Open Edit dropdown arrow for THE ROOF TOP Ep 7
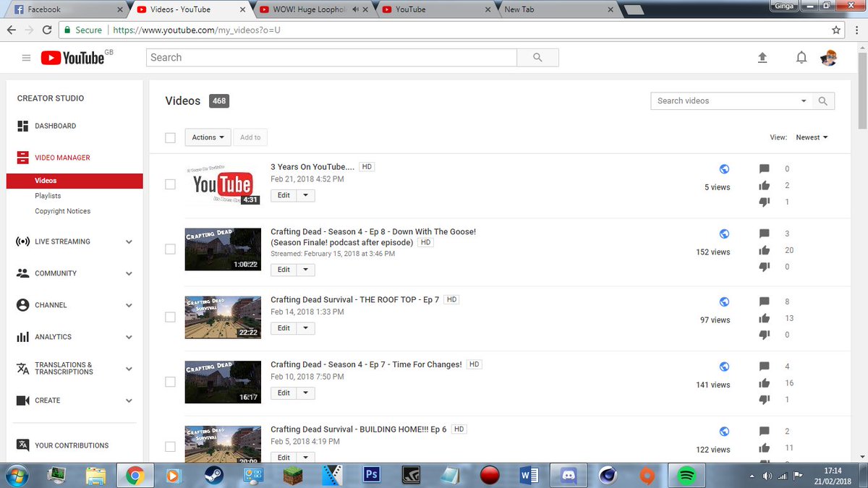 click(x=305, y=328)
